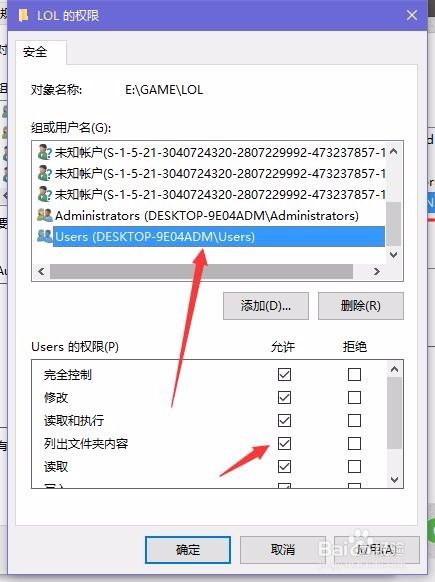Viewport: 435px width, 582px height.
Task: Toggle Allow checkbox for 读取
Action: click(x=284, y=467)
